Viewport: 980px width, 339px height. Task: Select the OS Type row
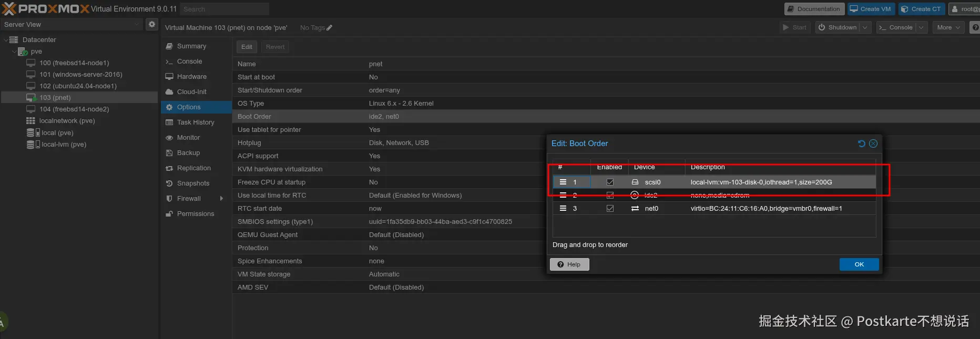tap(606, 104)
